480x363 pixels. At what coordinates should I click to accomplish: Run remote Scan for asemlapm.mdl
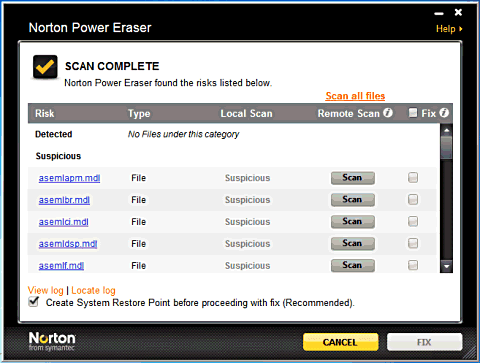pos(353,178)
